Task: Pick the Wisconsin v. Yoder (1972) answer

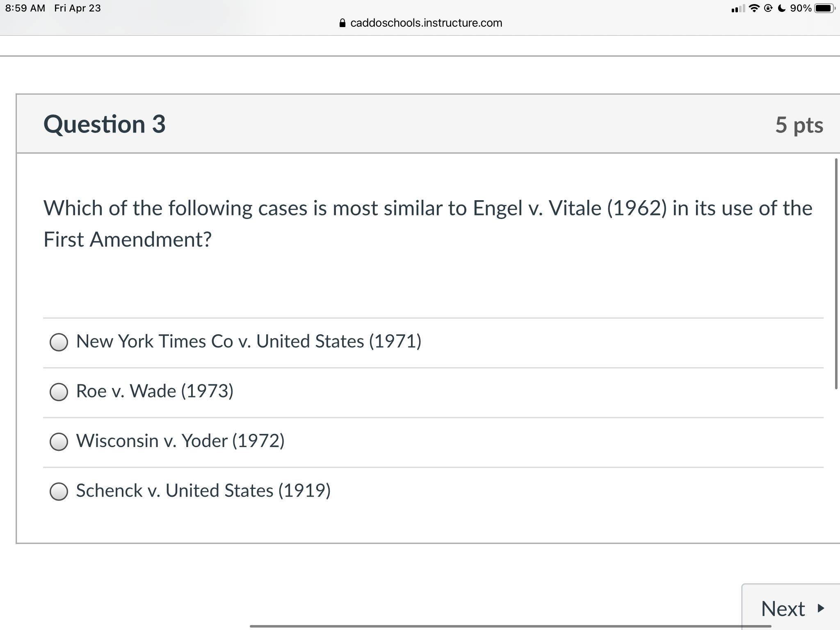Action: pyautogui.click(x=59, y=441)
